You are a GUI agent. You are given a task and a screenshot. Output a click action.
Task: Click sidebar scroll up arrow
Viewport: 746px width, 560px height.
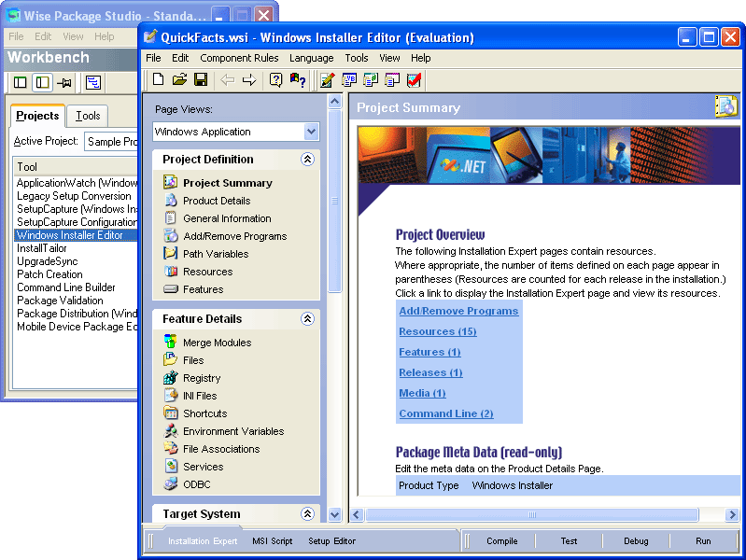[335, 102]
